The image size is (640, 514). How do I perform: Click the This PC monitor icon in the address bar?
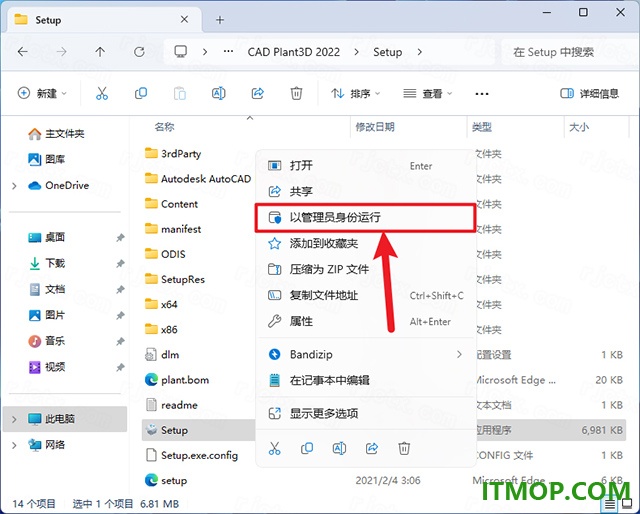(x=180, y=52)
